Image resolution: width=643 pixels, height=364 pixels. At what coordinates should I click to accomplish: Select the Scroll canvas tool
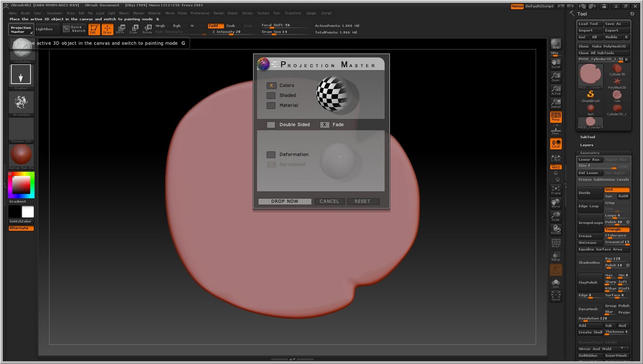(x=556, y=64)
